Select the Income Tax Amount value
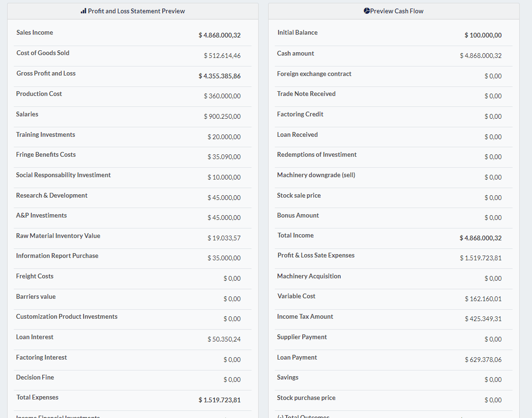532x418 pixels. (483, 319)
